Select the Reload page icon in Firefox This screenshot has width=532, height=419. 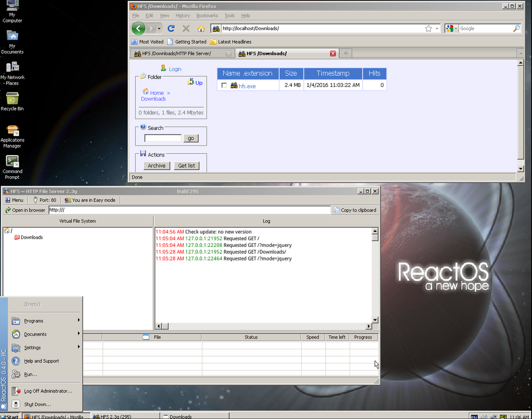tap(171, 29)
